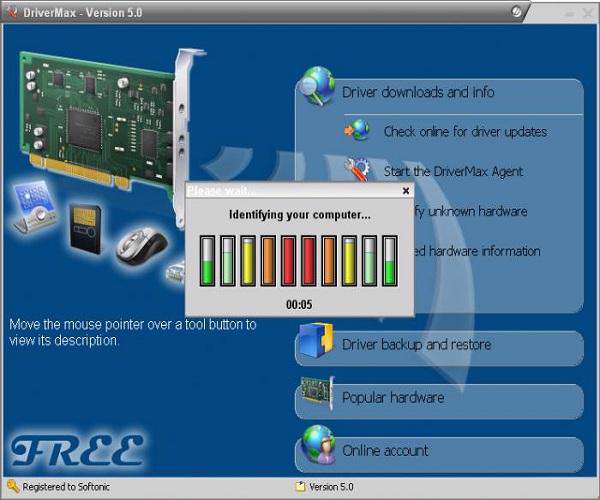Check online for driver updates
600x500 pixels.
click(465, 132)
